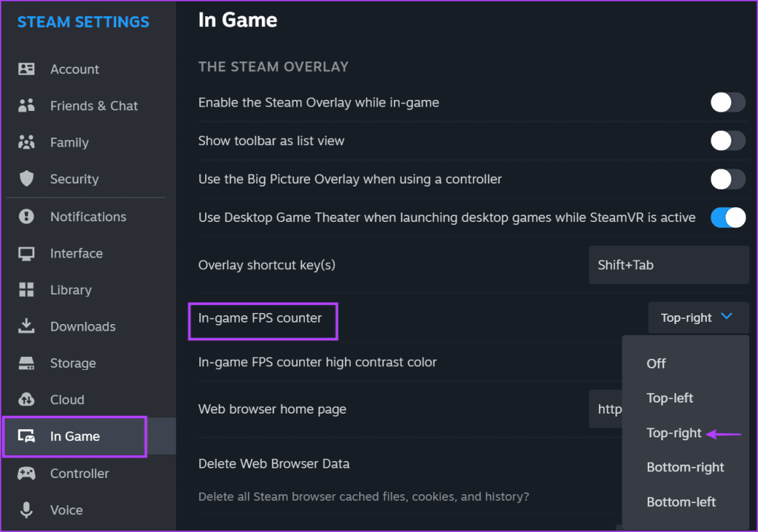Turn on Big Picture Overlay controller toggle

728,179
